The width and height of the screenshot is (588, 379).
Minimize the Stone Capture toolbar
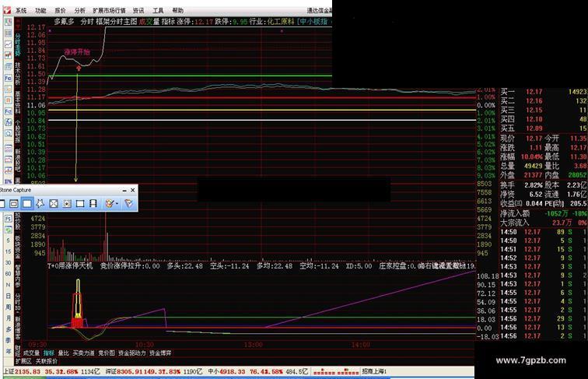click(x=125, y=190)
